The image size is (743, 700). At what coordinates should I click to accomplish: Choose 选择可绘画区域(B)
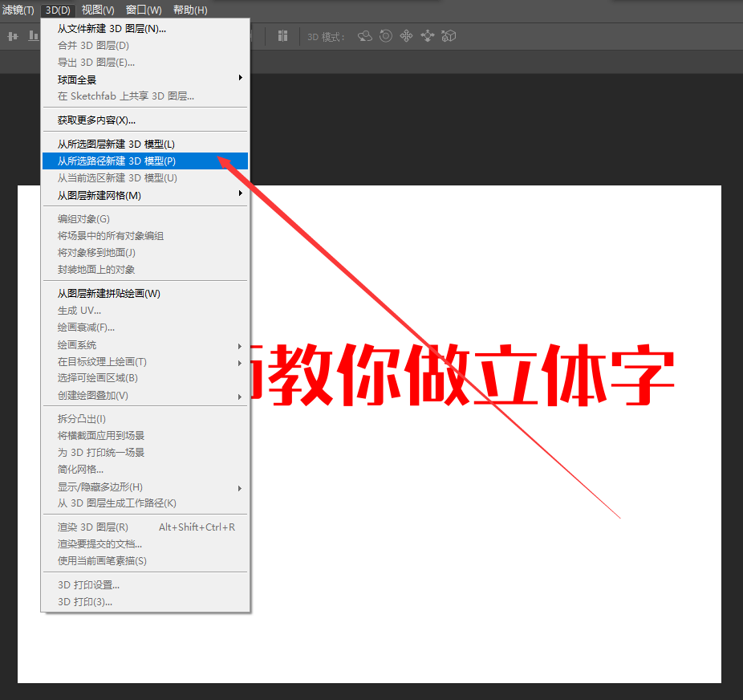145,378
